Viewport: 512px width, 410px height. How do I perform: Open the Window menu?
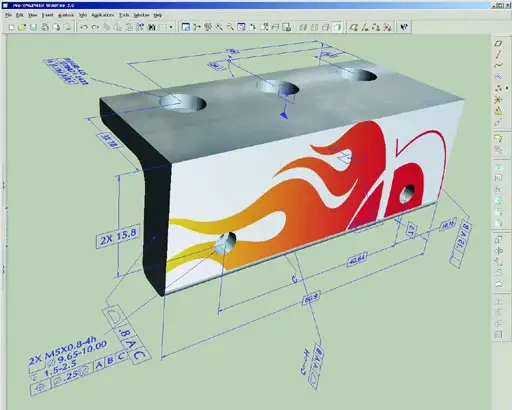141,15
